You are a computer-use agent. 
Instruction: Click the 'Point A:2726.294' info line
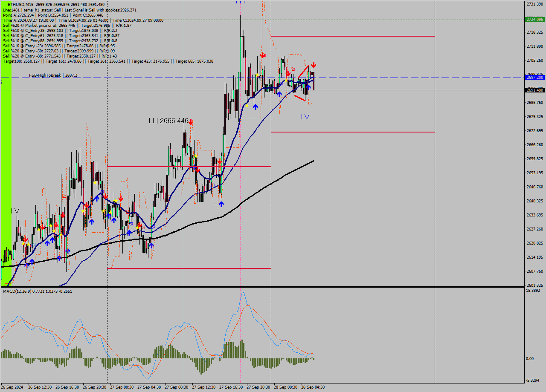[53, 15]
